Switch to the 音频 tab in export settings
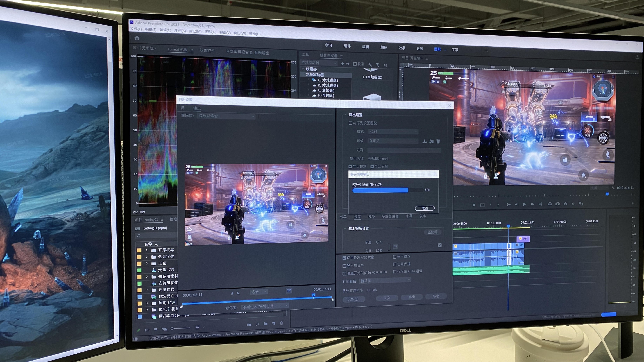 pos(371,217)
